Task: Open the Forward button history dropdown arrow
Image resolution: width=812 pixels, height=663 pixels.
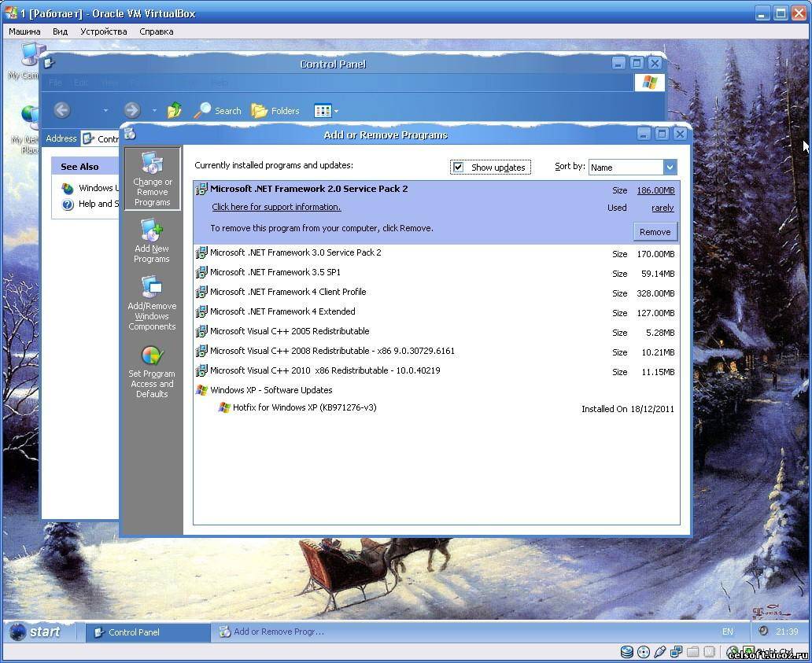Action: pyautogui.click(x=154, y=111)
